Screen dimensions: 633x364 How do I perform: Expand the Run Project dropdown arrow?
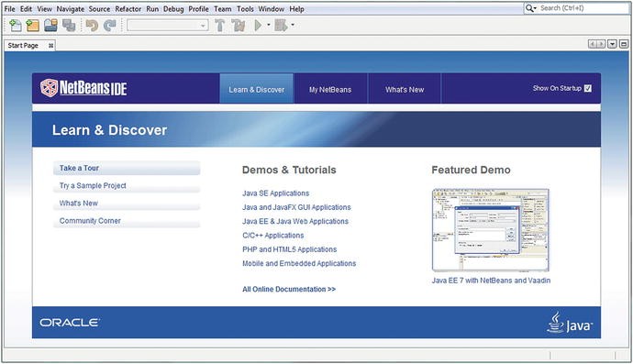coord(269,25)
